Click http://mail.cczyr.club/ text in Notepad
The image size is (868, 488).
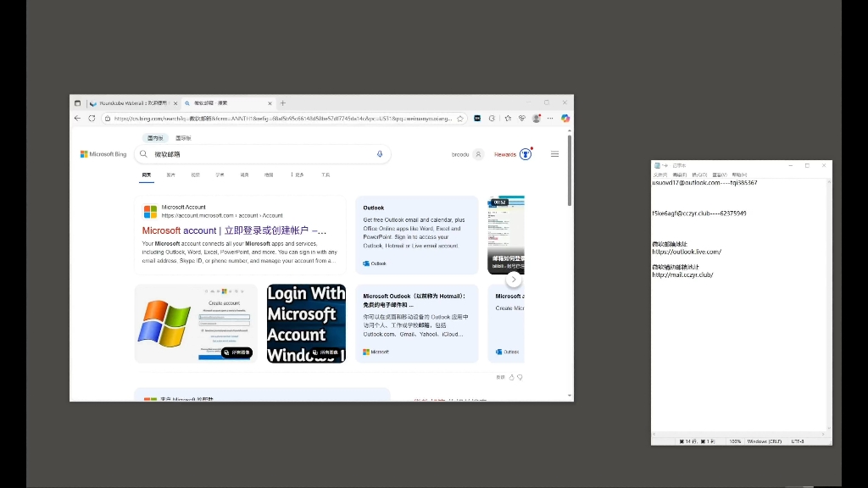click(682, 274)
